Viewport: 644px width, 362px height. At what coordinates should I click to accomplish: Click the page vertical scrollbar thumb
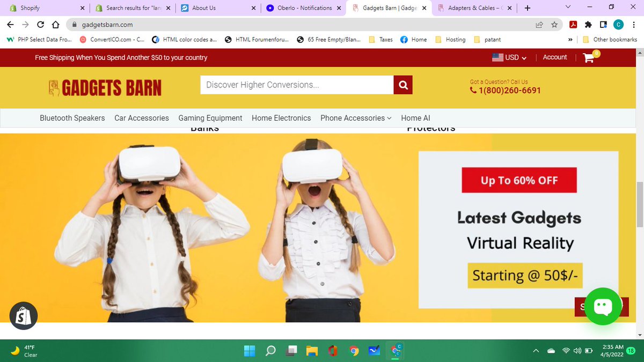coord(640,205)
